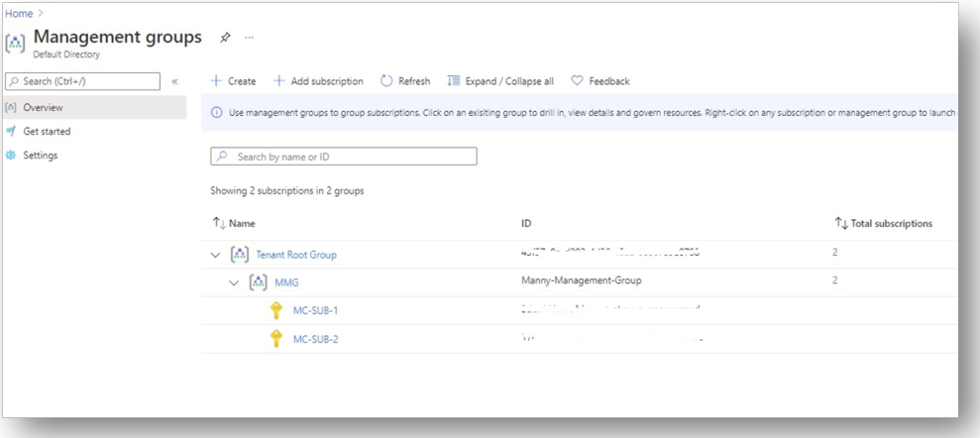Click the Tenant Root Group icon
Image resolution: width=980 pixels, height=438 pixels.
[240, 255]
